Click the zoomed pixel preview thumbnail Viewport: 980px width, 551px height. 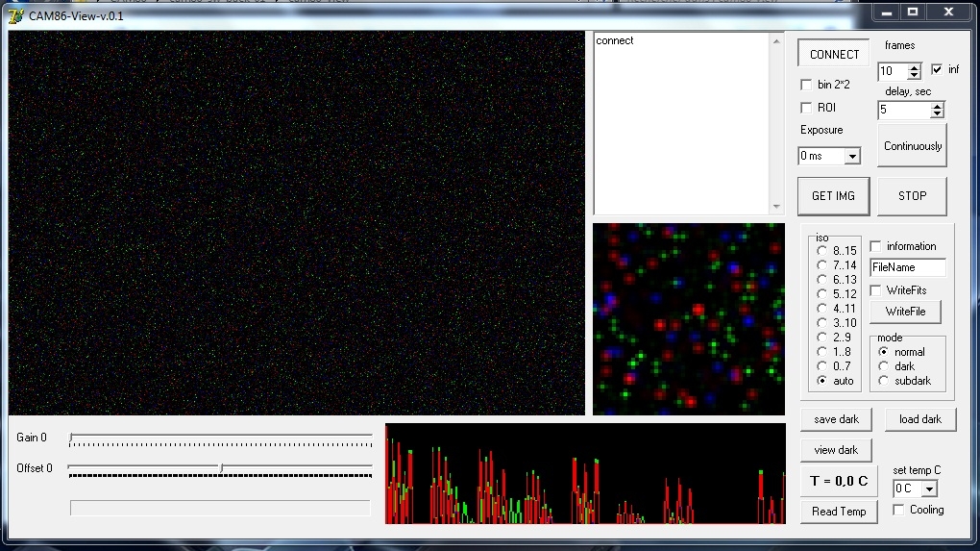tap(689, 319)
